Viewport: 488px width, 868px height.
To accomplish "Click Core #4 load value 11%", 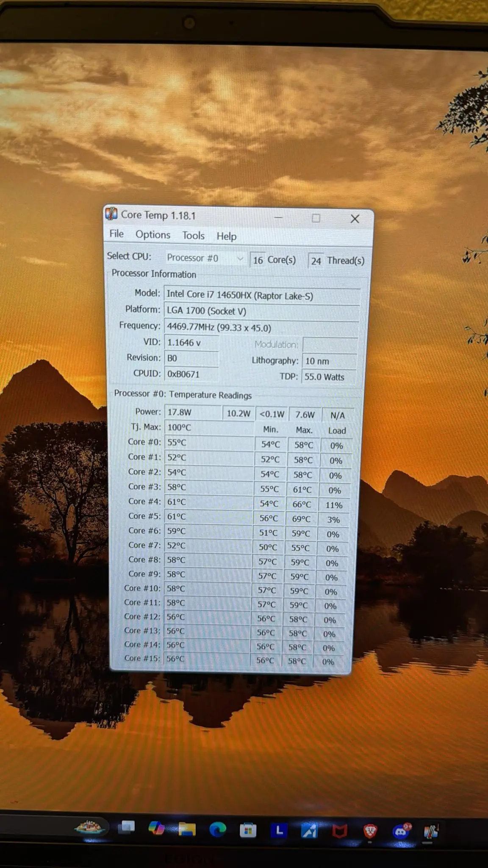I will [x=334, y=505].
